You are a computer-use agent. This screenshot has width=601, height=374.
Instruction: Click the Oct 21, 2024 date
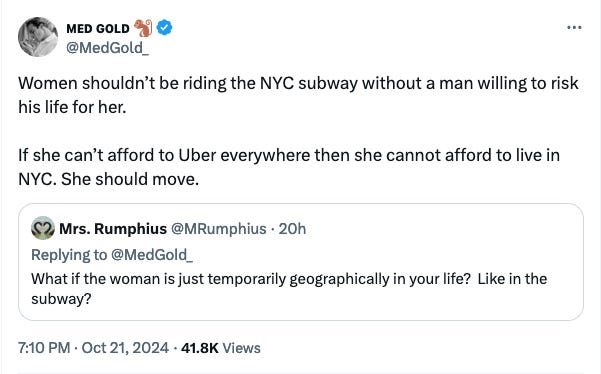point(125,348)
